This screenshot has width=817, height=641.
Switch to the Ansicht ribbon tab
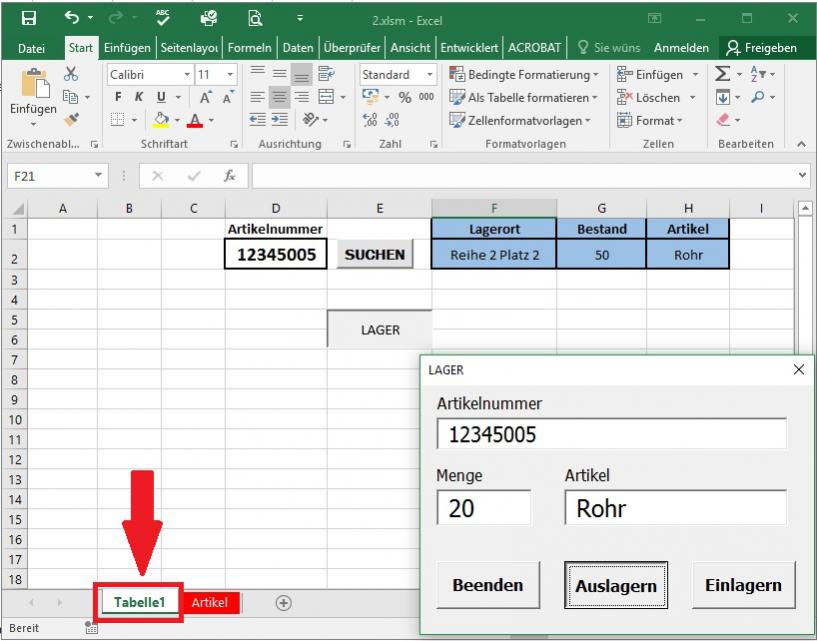click(x=411, y=48)
